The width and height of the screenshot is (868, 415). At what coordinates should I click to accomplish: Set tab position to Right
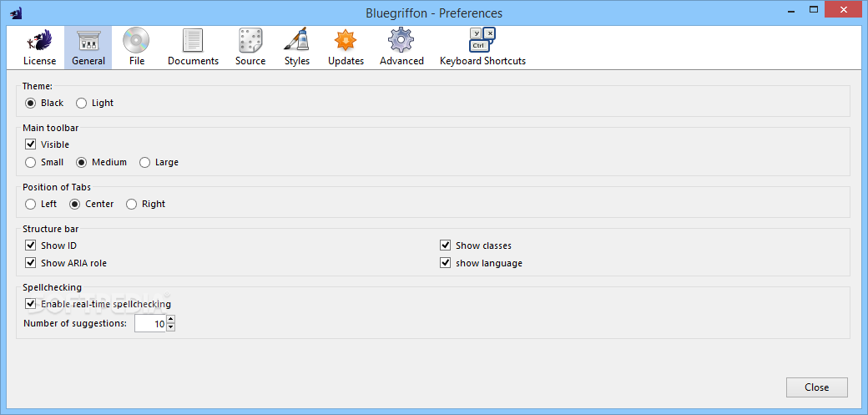131,205
